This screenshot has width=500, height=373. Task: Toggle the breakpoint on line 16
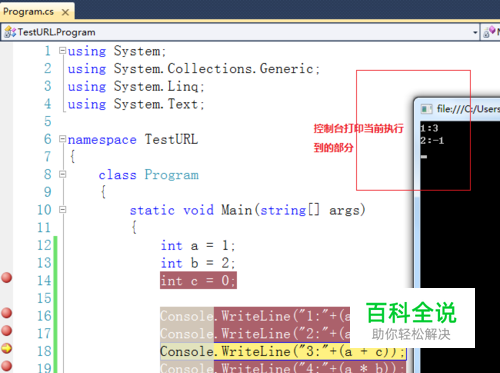coord(7,313)
